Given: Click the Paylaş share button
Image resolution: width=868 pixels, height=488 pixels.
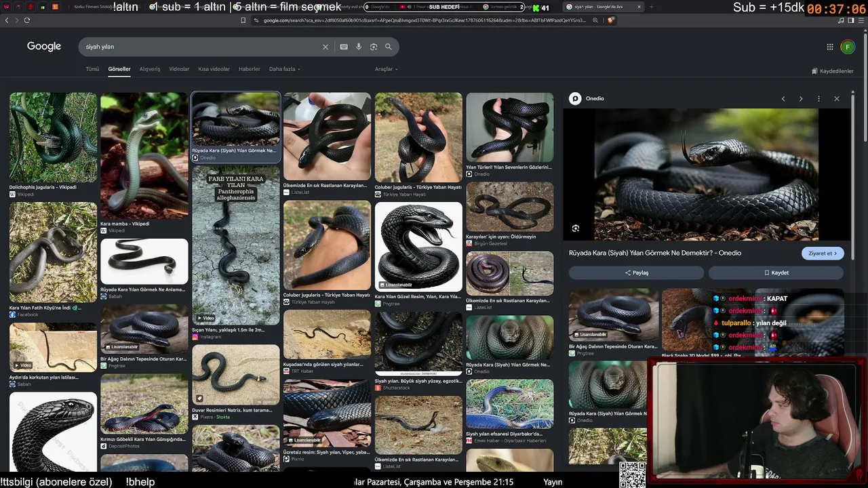Looking at the screenshot, I should pyautogui.click(x=637, y=272).
